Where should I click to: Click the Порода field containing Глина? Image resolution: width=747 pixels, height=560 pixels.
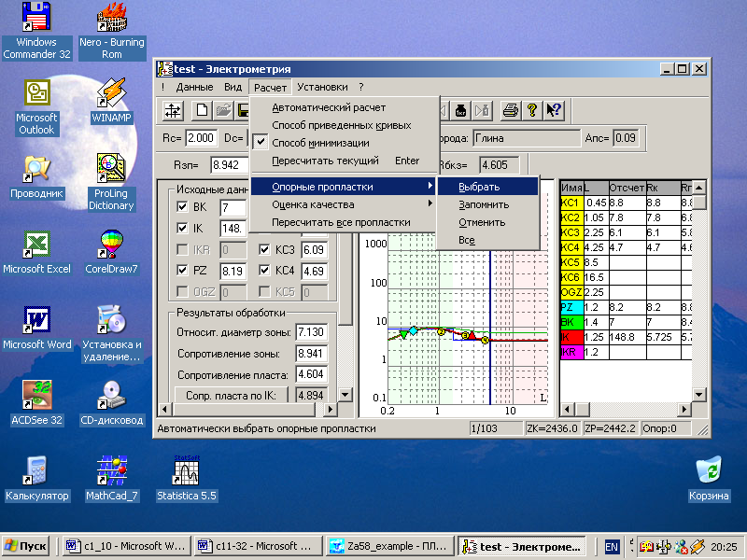526,138
